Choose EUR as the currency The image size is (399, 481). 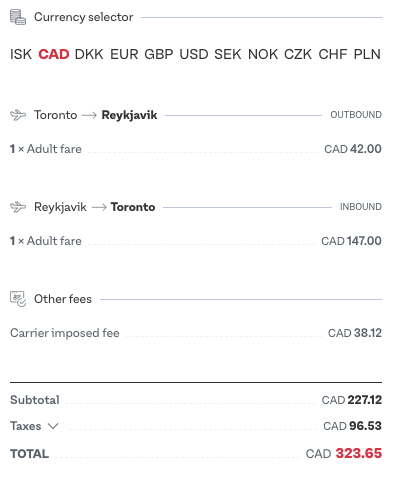coord(124,54)
